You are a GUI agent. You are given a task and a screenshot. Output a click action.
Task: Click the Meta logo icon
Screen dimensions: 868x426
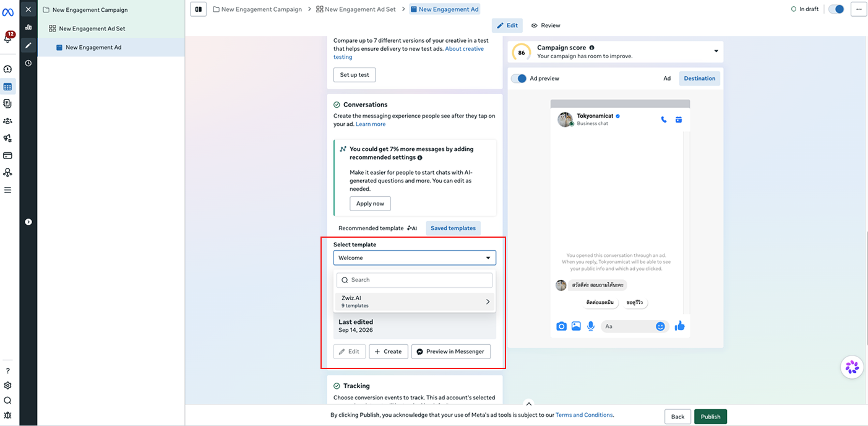pos(8,12)
